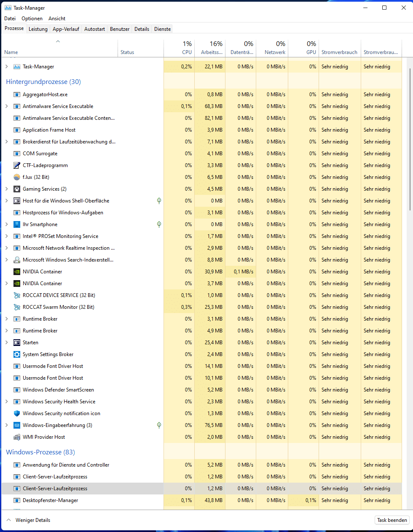The height and width of the screenshot is (532, 413).
Task: Click the Task beenden button
Action: [392, 520]
